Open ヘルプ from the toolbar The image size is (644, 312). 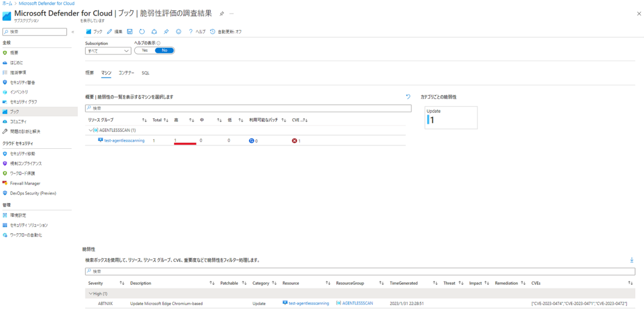point(197,32)
